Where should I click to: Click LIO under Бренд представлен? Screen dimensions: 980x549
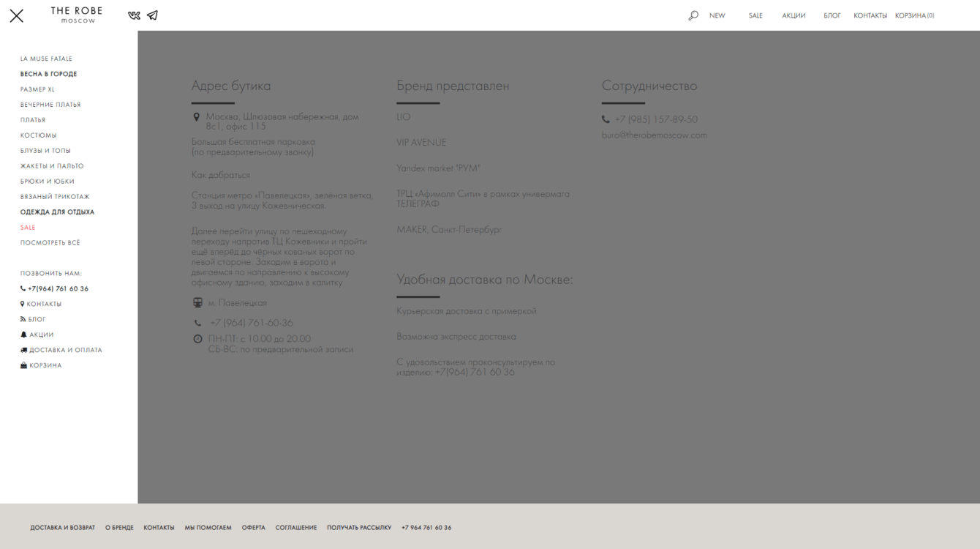pyautogui.click(x=404, y=117)
